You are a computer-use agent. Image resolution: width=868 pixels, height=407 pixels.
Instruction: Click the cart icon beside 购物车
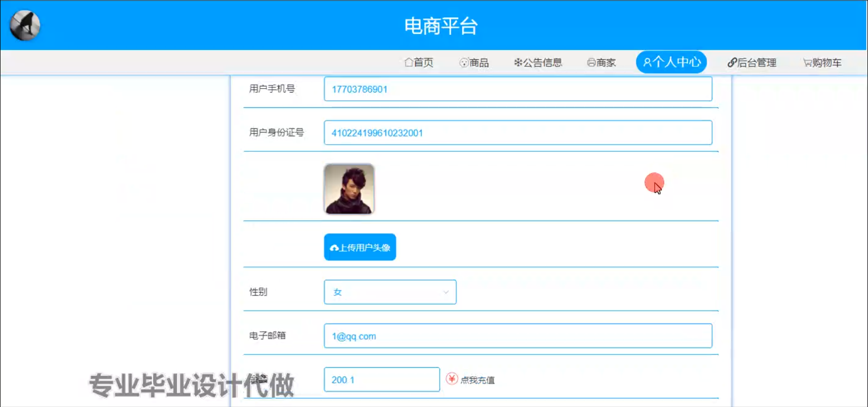click(807, 62)
